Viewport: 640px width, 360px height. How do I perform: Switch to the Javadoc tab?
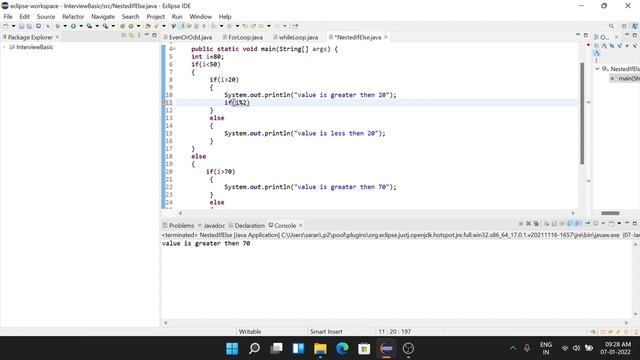pos(211,225)
